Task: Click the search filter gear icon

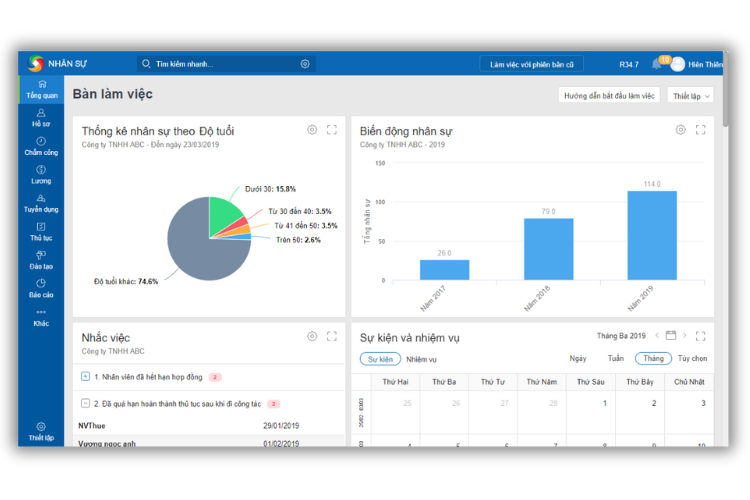Action: pyautogui.click(x=305, y=64)
